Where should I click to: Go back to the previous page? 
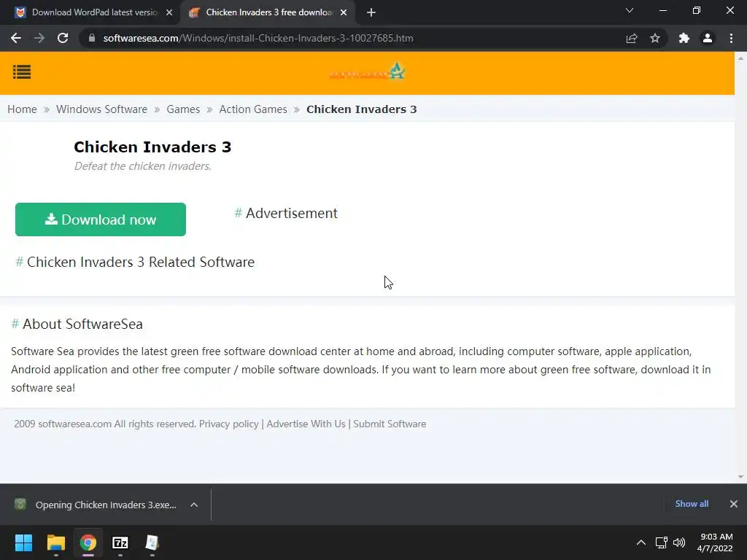16,38
